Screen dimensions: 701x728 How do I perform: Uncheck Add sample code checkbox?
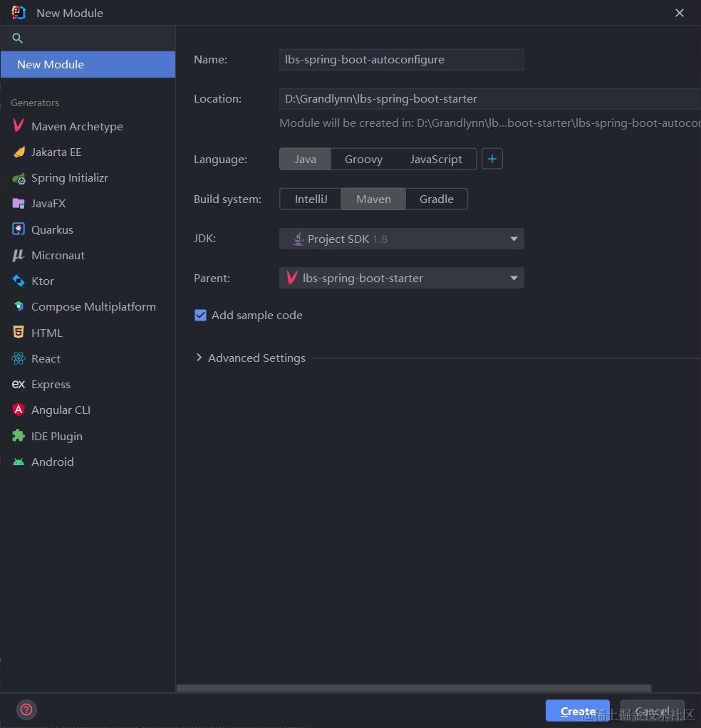click(x=201, y=316)
